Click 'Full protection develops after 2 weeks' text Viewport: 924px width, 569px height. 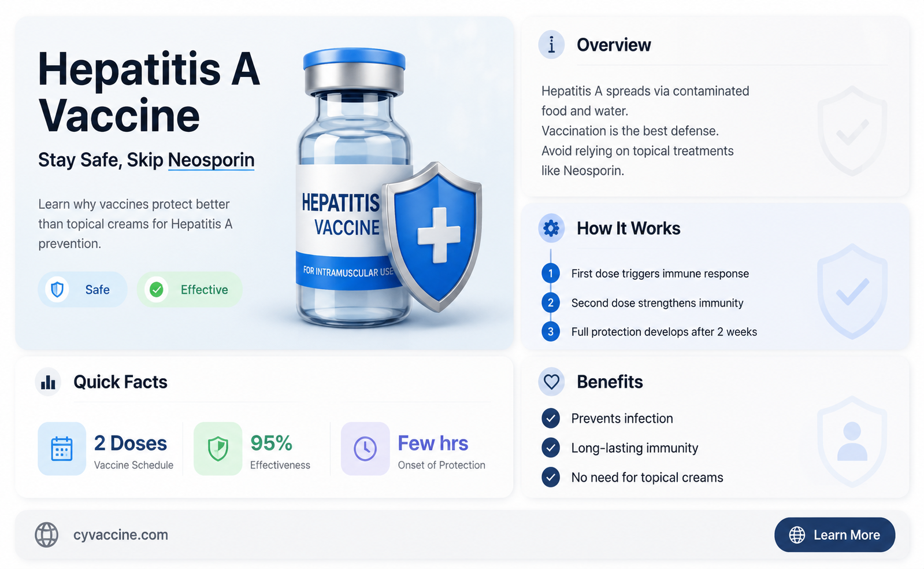pos(664,332)
